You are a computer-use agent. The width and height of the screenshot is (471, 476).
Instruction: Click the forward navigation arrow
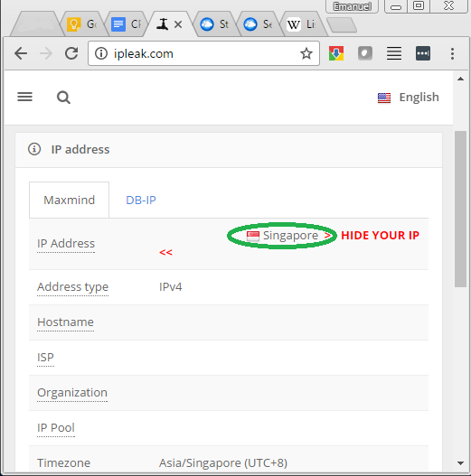46,53
